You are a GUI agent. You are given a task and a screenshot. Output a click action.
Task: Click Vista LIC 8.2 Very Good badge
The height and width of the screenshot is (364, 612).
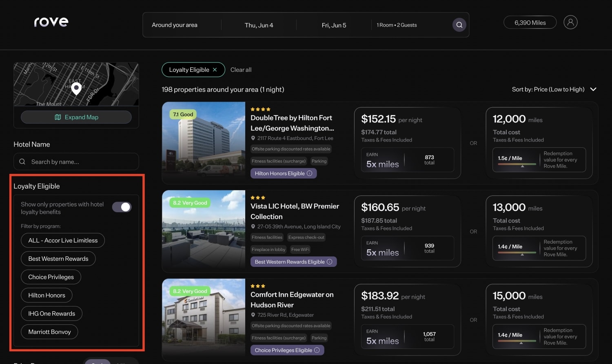(190, 203)
